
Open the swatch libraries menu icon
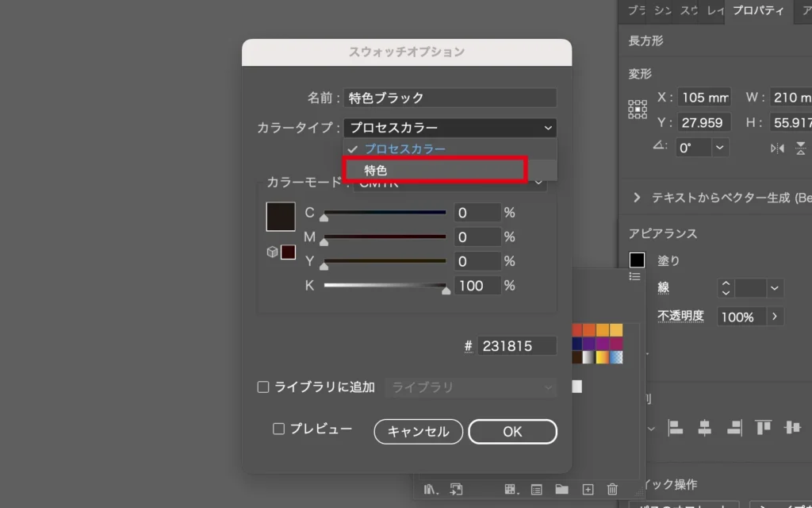tap(431, 489)
